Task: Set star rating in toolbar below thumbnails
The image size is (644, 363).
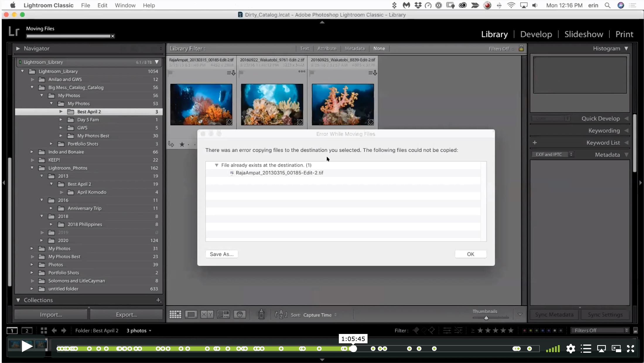Action: click(182, 144)
